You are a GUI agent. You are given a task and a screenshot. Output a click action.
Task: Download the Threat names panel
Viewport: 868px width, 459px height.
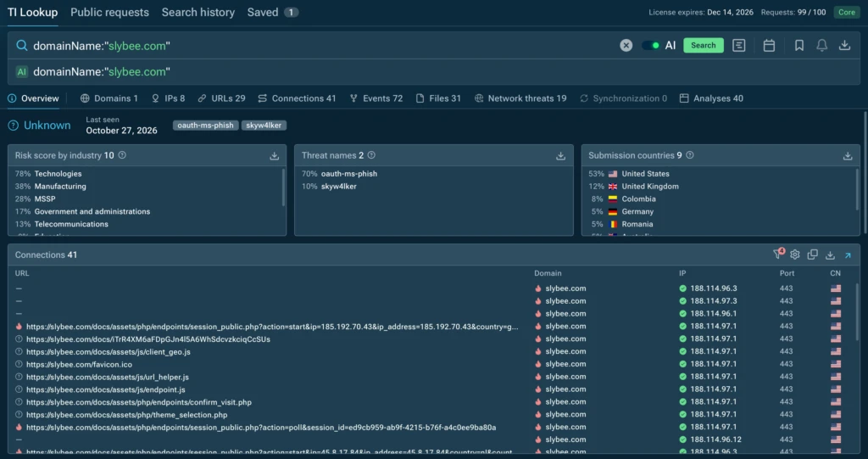click(561, 156)
